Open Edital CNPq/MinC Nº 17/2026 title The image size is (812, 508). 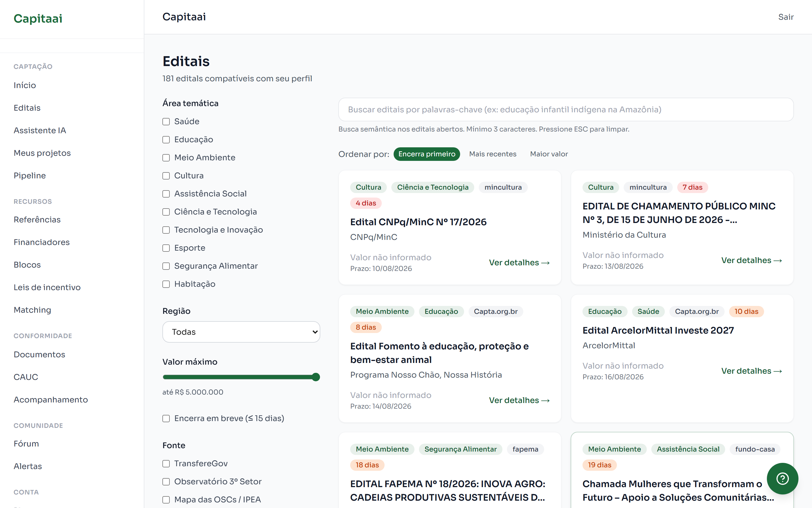click(418, 222)
